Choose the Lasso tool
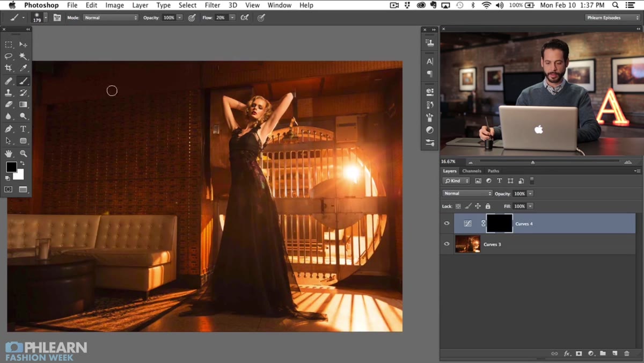 pos(9,56)
